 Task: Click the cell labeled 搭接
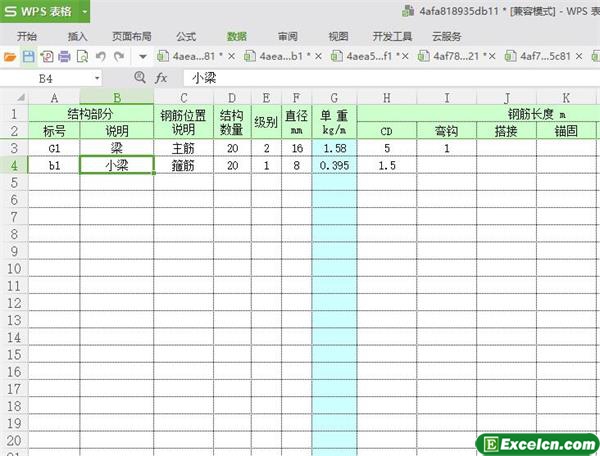(x=507, y=131)
